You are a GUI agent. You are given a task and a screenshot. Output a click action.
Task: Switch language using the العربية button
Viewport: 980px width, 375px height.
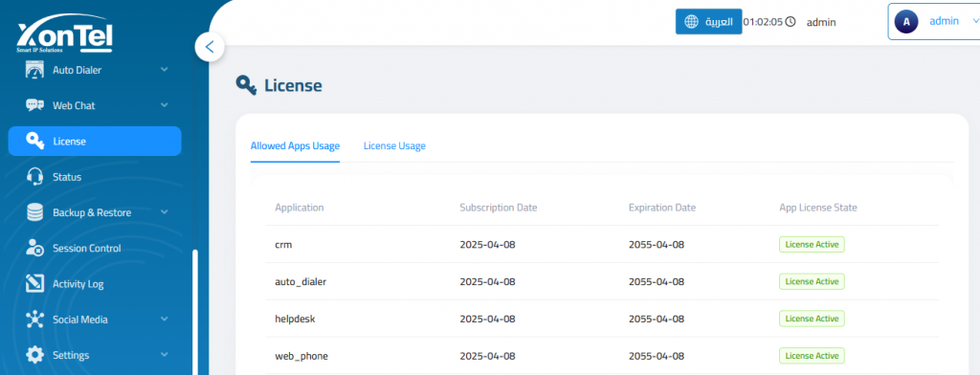pos(709,22)
